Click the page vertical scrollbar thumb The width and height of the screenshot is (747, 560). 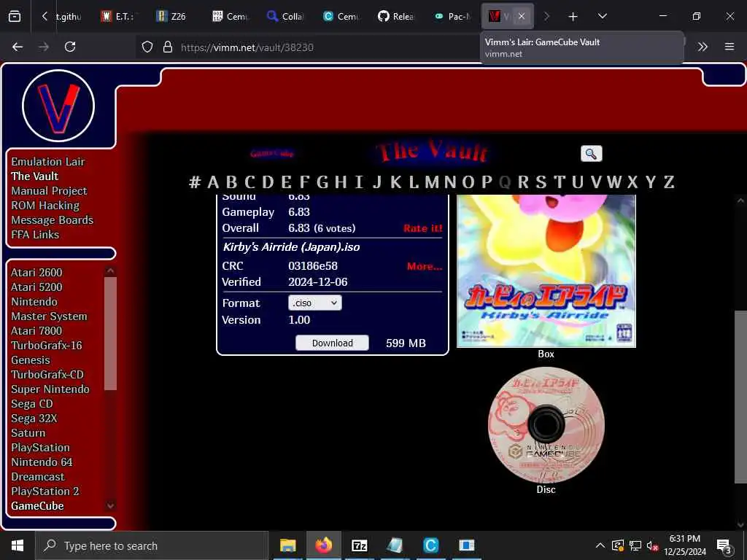[x=740, y=397]
